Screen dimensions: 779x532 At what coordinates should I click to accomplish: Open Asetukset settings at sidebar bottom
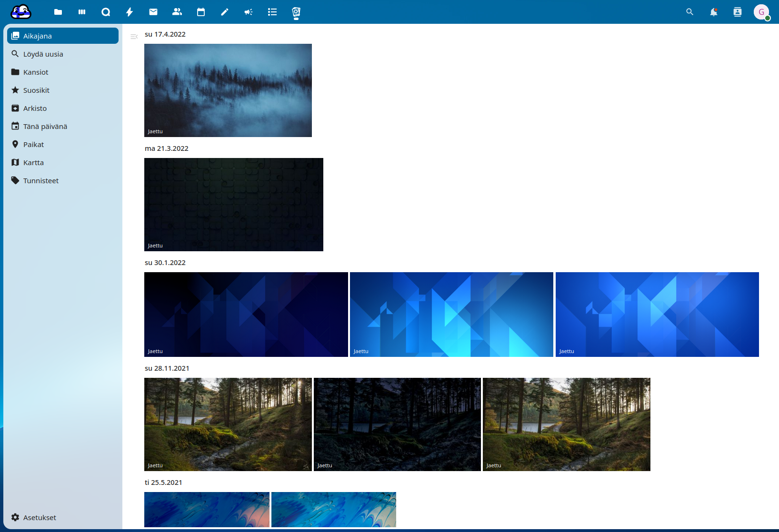point(63,517)
